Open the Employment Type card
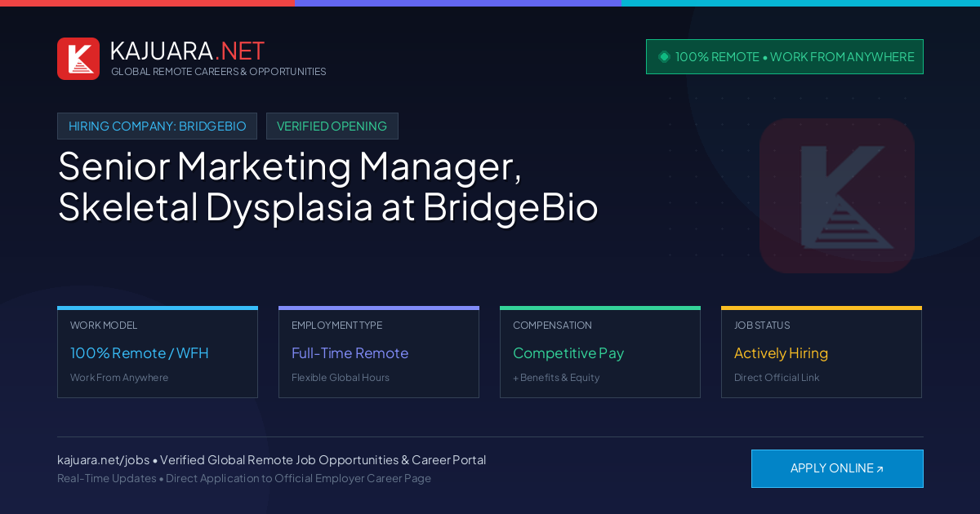This screenshot has width=980, height=514. 379,352
